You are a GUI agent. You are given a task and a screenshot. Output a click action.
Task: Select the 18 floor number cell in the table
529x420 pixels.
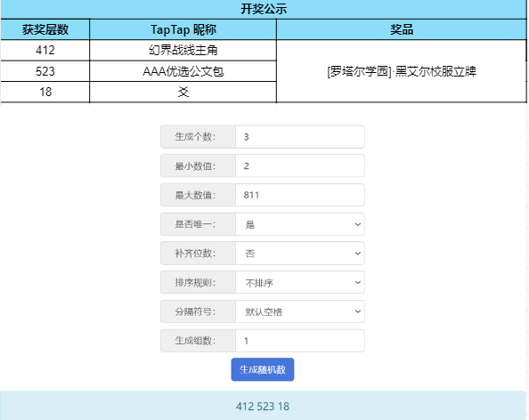(x=45, y=92)
